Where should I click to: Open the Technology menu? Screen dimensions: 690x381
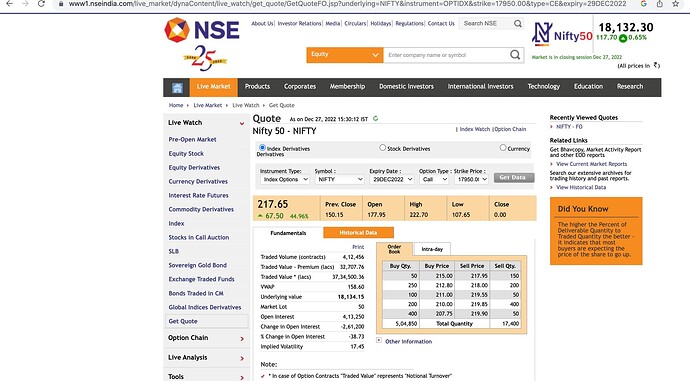coord(543,87)
